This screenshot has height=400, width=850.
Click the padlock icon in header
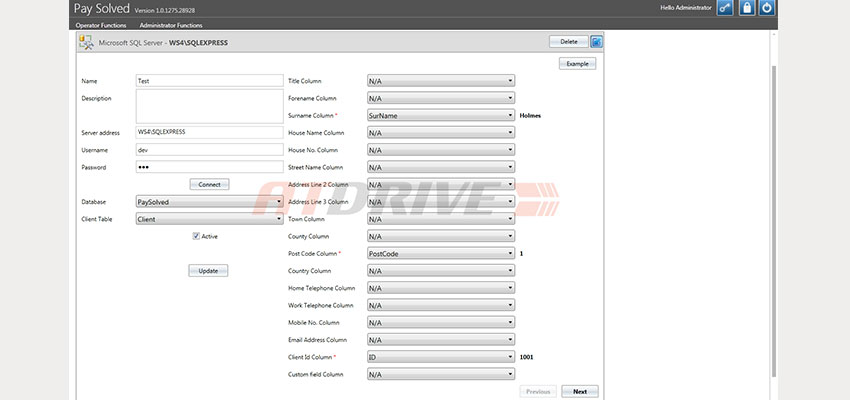(x=746, y=8)
